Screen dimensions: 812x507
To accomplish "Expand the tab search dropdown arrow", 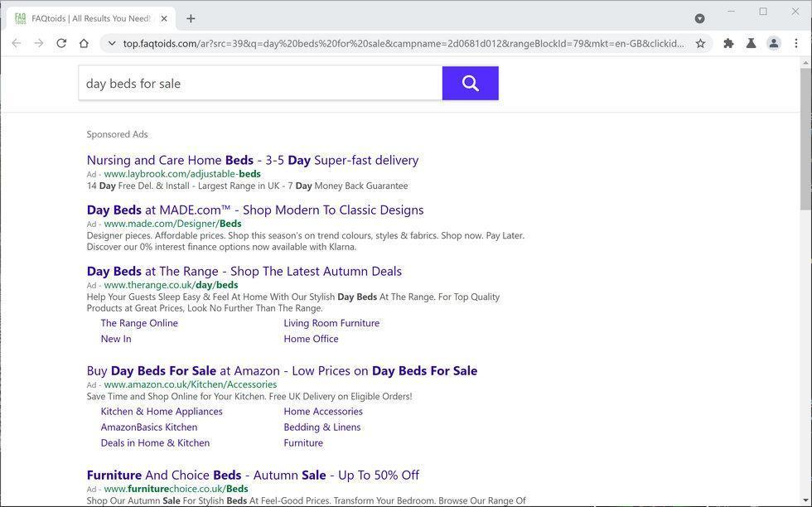I will 699,18.
